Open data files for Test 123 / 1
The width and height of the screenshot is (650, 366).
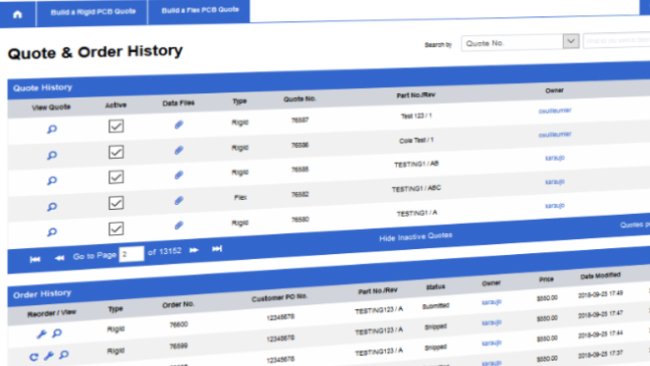(179, 124)
